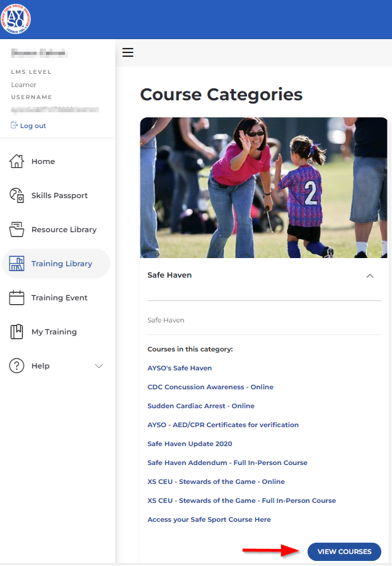This screenshot has width=392, height=566.
Task: Open AYSO's Safe Haven course link
Action: coord(180,368)
